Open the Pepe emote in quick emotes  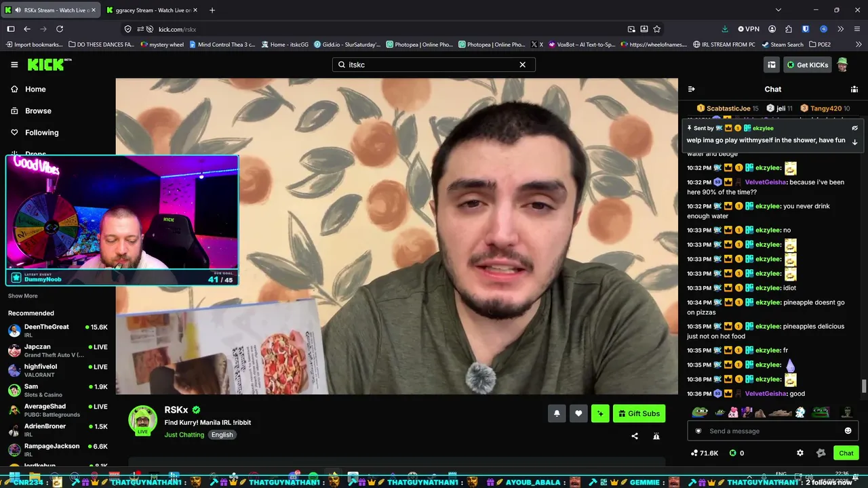[701, 412]
